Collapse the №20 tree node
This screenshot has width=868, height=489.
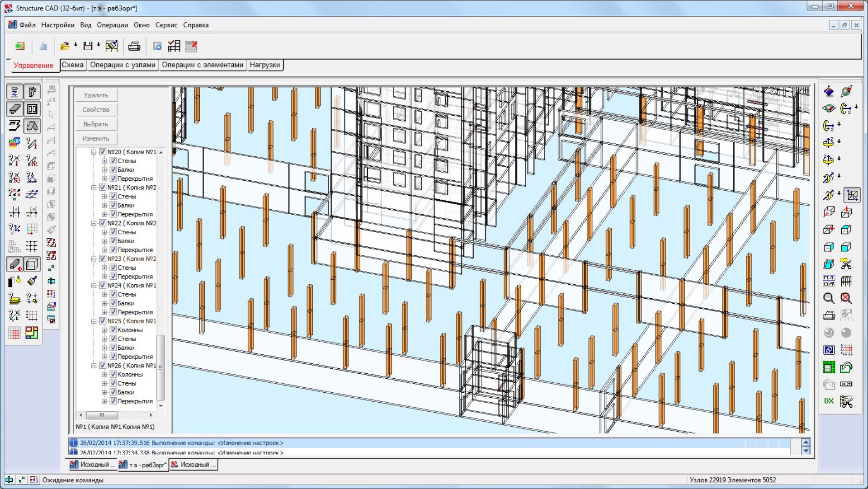point(94,152)
